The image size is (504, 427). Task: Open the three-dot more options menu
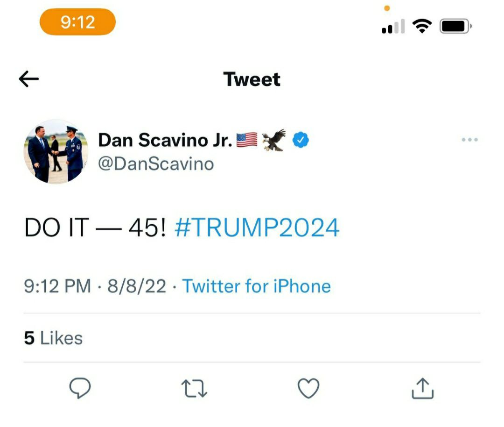[469, 140]
